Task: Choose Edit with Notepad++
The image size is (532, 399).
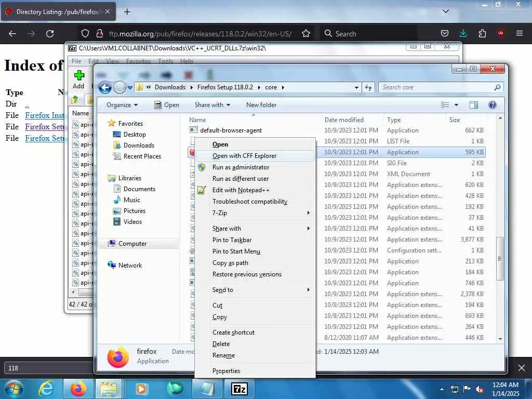Action: tap(255, 190)
